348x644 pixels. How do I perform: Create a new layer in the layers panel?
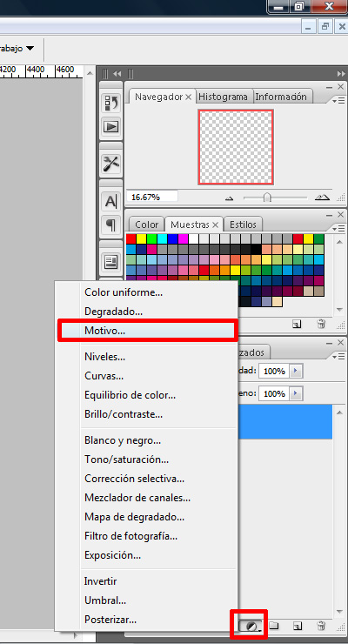(x=298, y=626)
